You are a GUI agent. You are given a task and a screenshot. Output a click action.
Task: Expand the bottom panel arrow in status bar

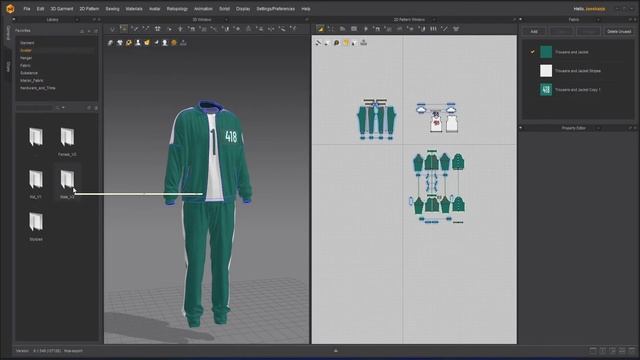pos(336,351)
